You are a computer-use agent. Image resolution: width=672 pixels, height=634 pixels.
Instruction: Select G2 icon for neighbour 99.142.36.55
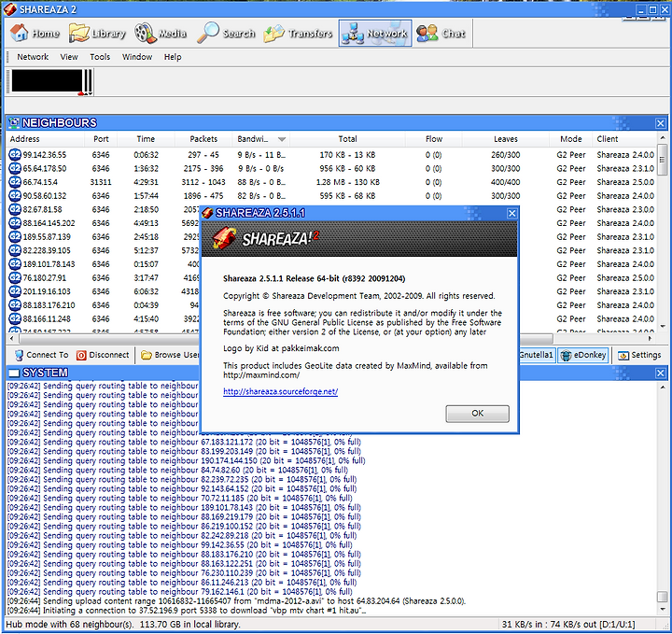pos(15,155)
